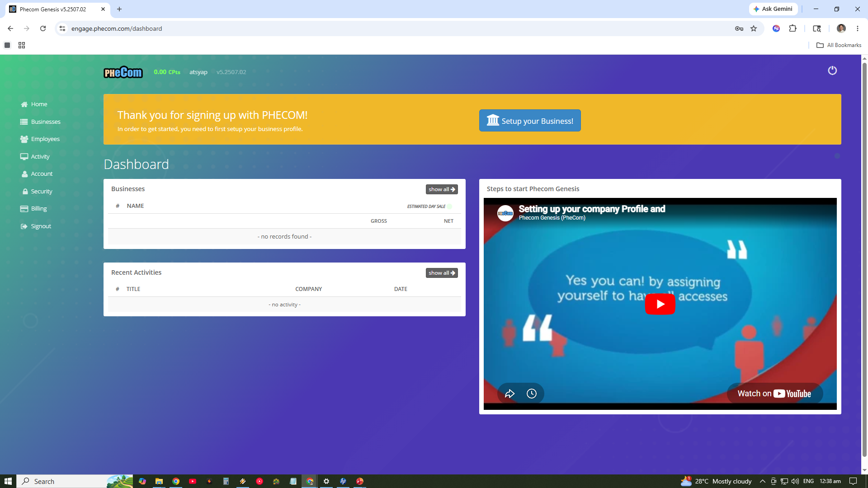Image resolution: width=868 pixels, height=488 pixels.
Task: Click the GROSS column header
Action: 379,221
